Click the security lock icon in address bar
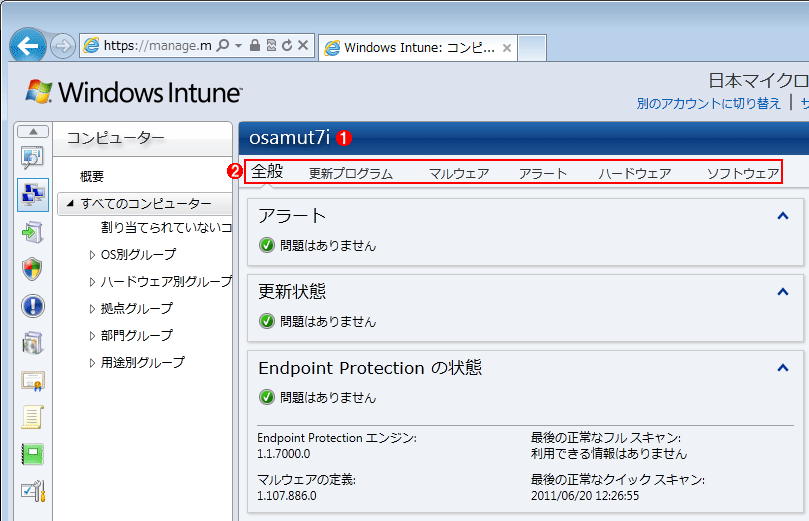This screenshot has width=809, height=521. coord(255,45)
